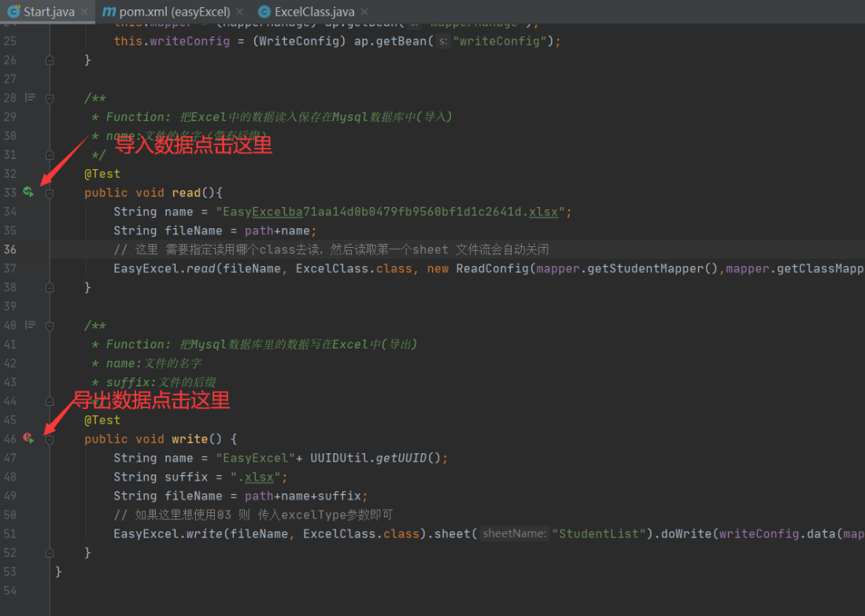The width and height of the screenshot is (865, 616).
Task: Open the pom.xml (easyExcel) tab
Action: [x=174, y=12]
